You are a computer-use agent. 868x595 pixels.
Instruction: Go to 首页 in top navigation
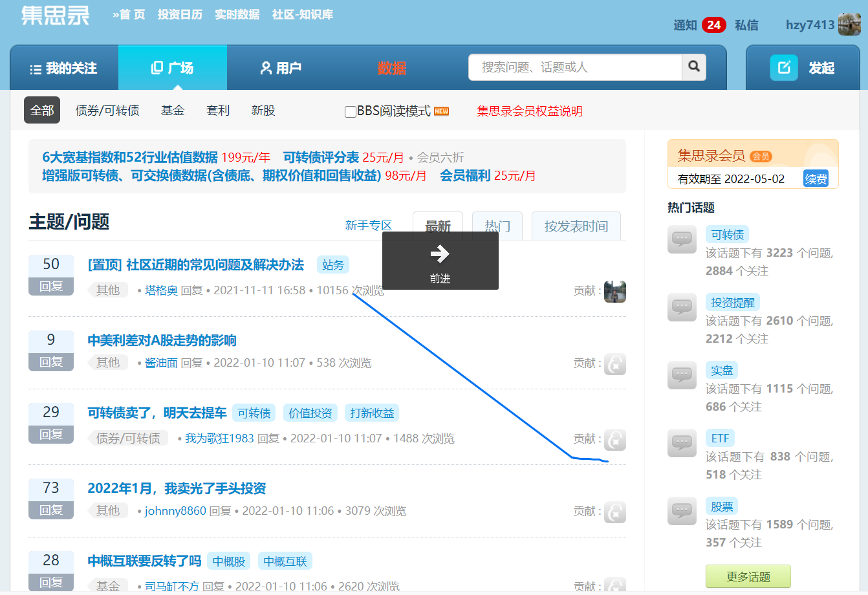(129, 14)
